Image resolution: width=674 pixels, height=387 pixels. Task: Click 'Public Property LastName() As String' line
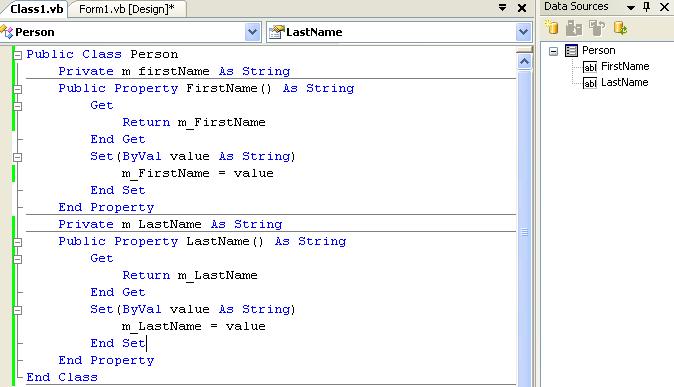pos(202,241)
